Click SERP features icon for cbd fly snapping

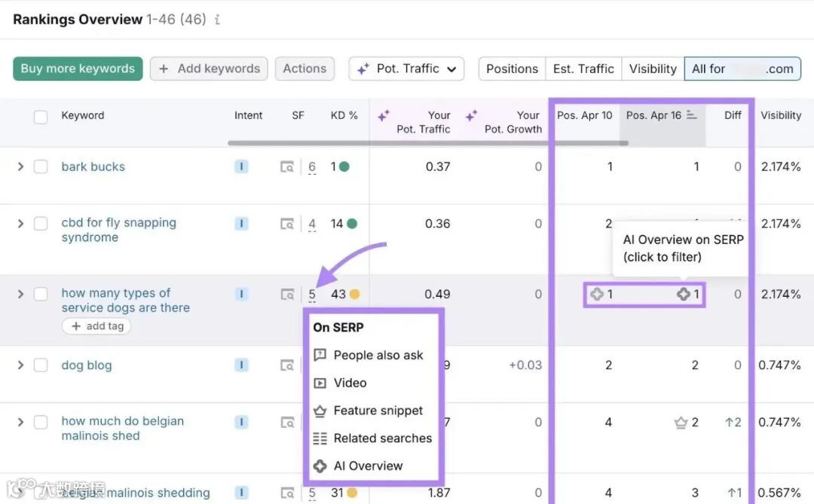pyautogui.click(x=287, y=224)
